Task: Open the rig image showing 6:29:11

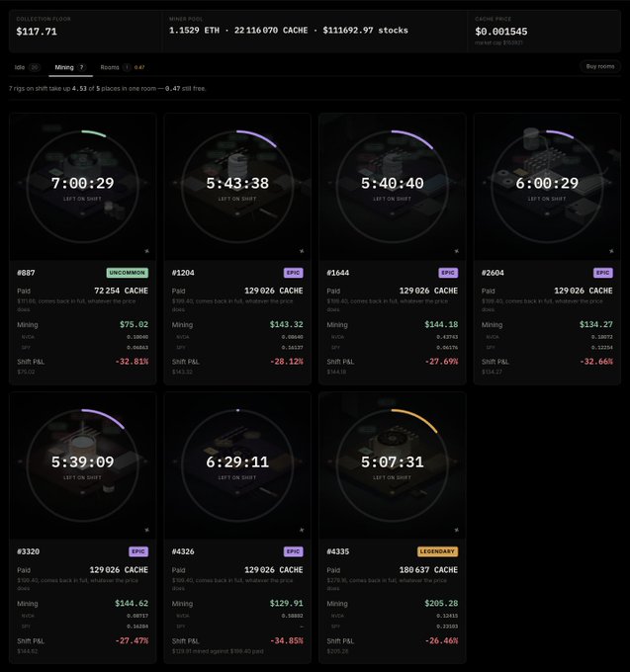Action: (237, 465)
